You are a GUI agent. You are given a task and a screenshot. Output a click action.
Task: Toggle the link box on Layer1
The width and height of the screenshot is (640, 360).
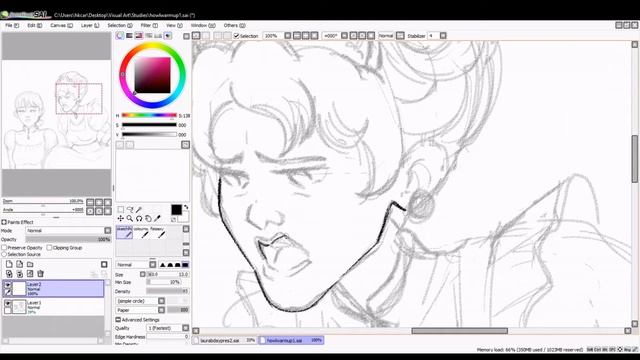tap(8, 311)
